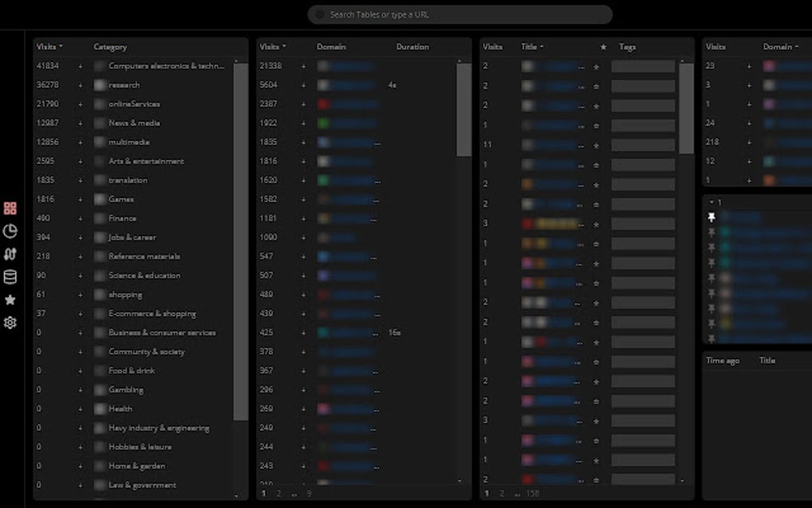This screenshot has height=508, width=812.
Task: Select the star favorites icon in sidebar
Action: [10, 299]
